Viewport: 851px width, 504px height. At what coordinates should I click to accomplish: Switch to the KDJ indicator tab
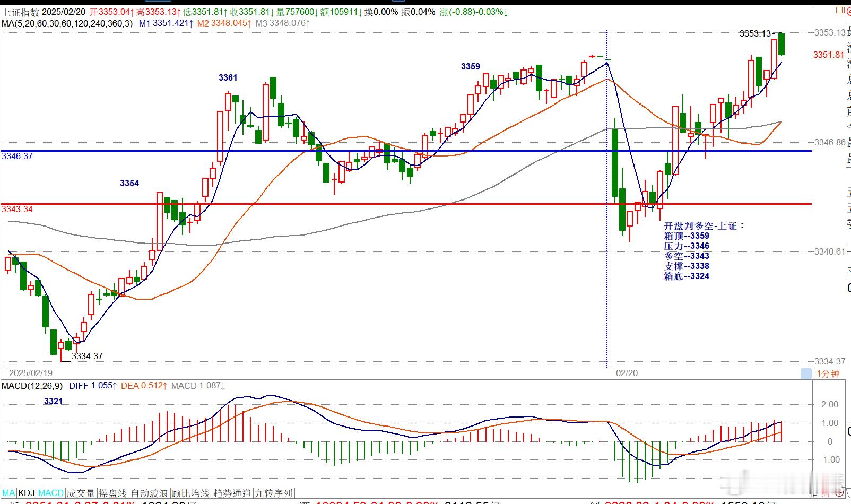(x=27, y=493)
